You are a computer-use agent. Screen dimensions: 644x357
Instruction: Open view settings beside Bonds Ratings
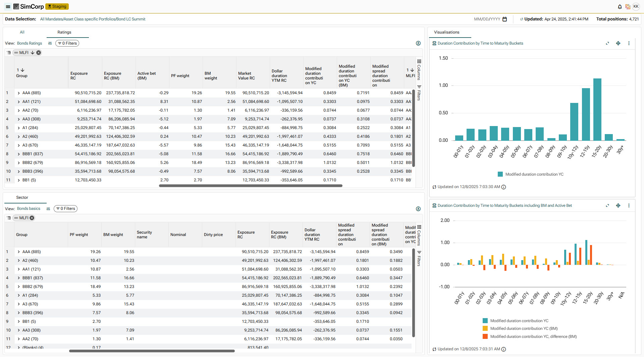coord(50,43)
